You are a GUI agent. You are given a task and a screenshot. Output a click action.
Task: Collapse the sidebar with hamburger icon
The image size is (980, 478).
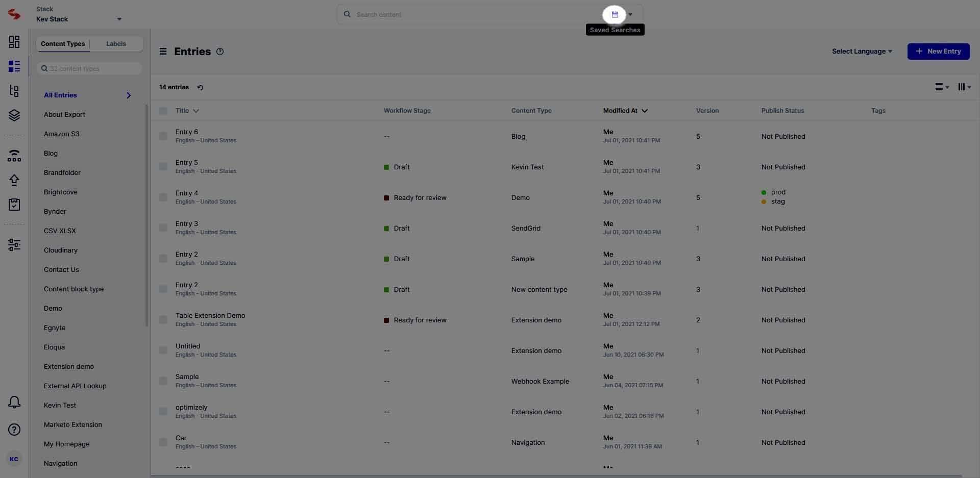(163, 52)
